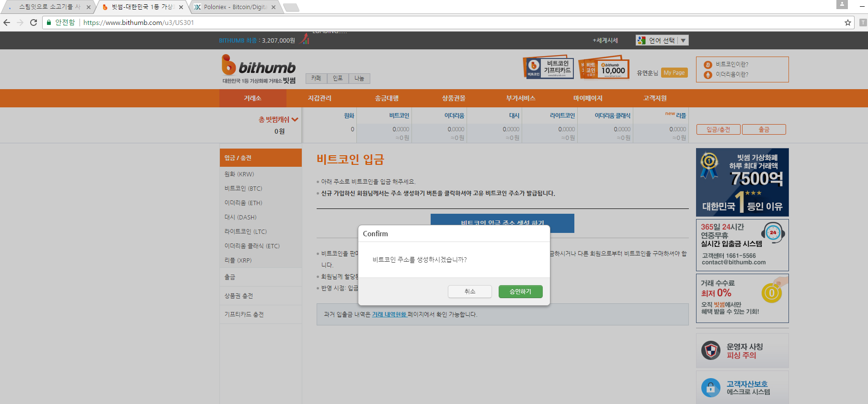Click the Chrome user profile icon
The height and width of the screenshot is (404, 868).
point(842,4)
